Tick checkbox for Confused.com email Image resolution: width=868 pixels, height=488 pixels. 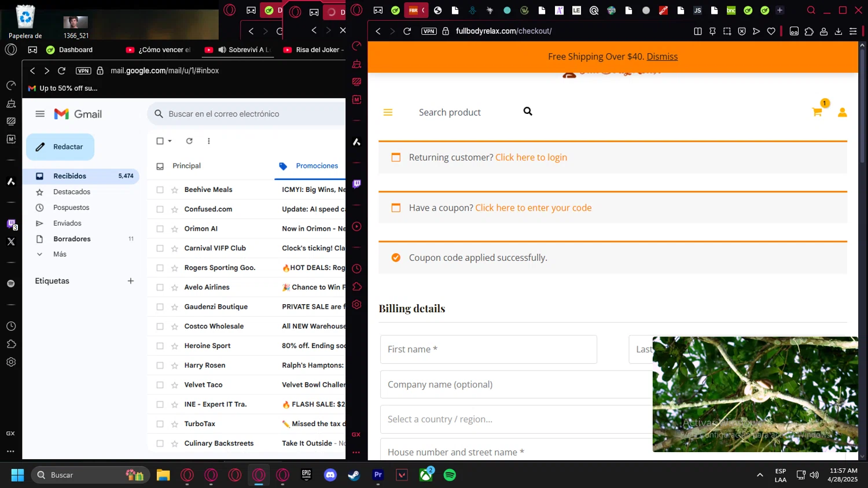click(160, 209)
